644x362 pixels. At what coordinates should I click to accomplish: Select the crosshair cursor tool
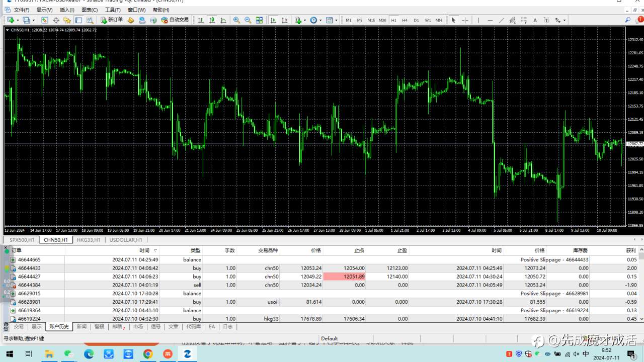tap(465, 20)
